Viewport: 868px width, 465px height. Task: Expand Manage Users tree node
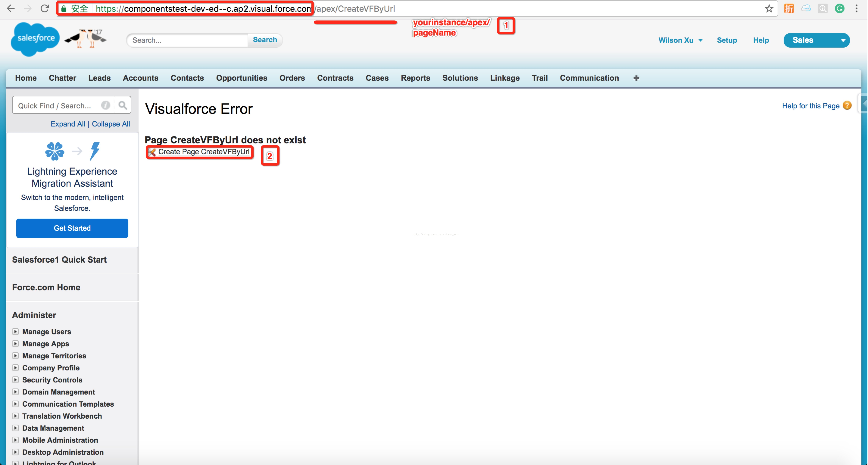pos(15,332)
